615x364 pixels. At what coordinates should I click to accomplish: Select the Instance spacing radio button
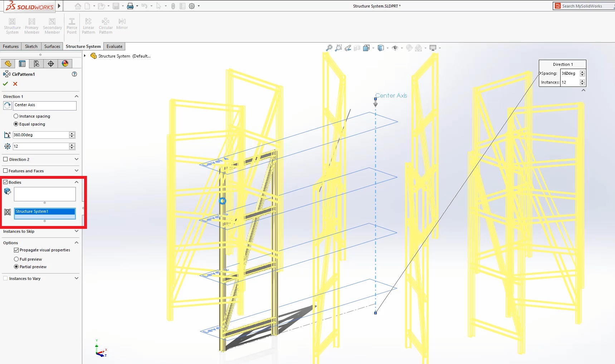tap(16, 116)
